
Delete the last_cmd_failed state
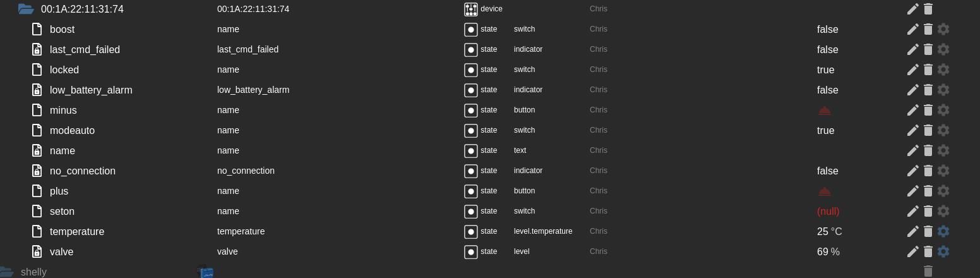coord(928,49)
